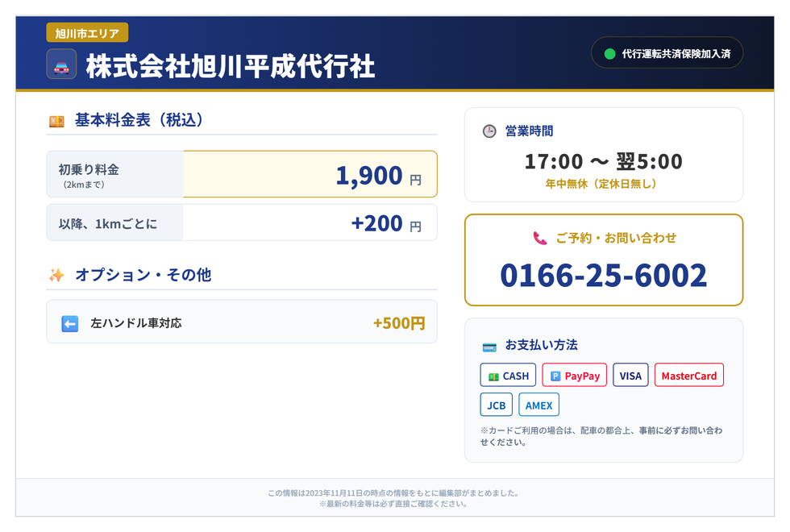Click the clock icon beside 営業時間

pyautogui.click(x=489, y=131)
